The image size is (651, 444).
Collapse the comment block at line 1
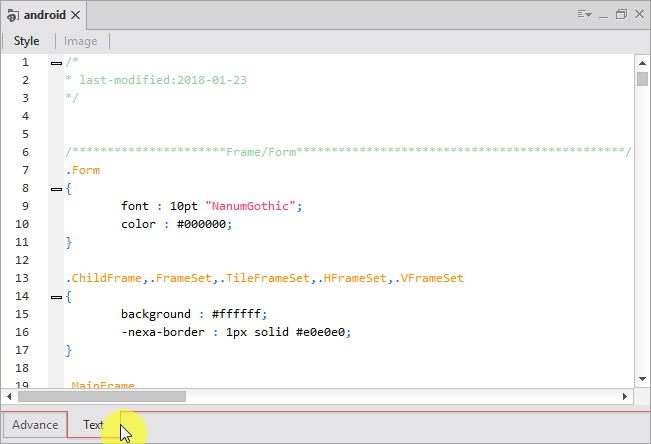tap(56, 63)
